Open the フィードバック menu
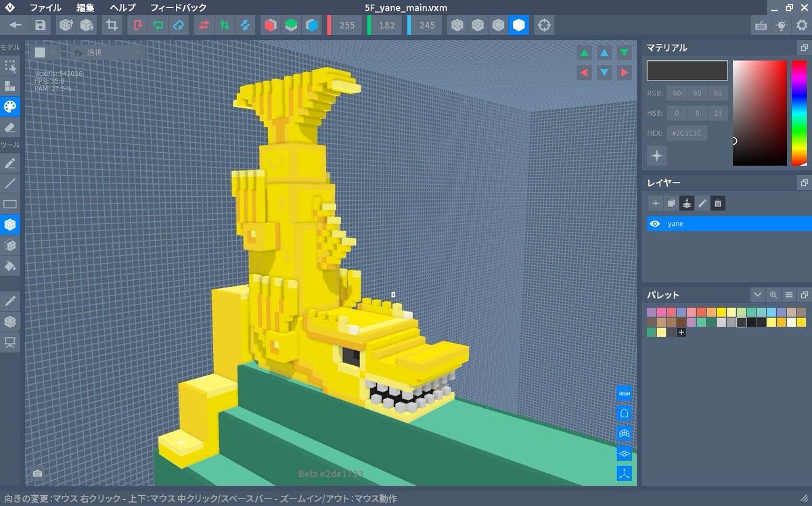The width and height of the screenshot is (812, 506). click(x=178, y=7)
